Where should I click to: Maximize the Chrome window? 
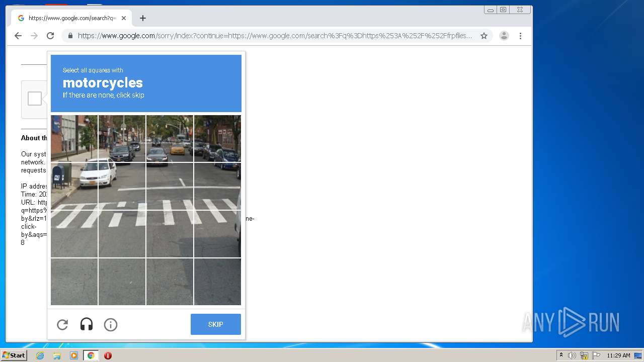(503, 10)
